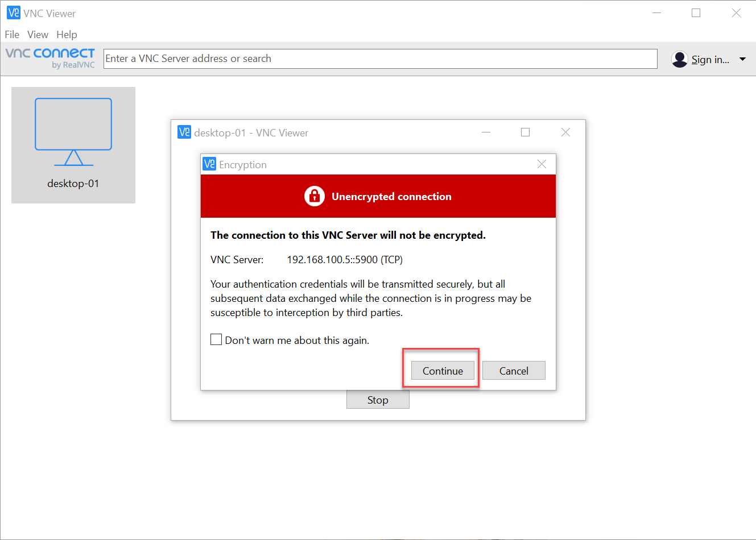Click the Cancel button in Encryption dialog
The width and height of the screenshot is (756, 540).
514,371
